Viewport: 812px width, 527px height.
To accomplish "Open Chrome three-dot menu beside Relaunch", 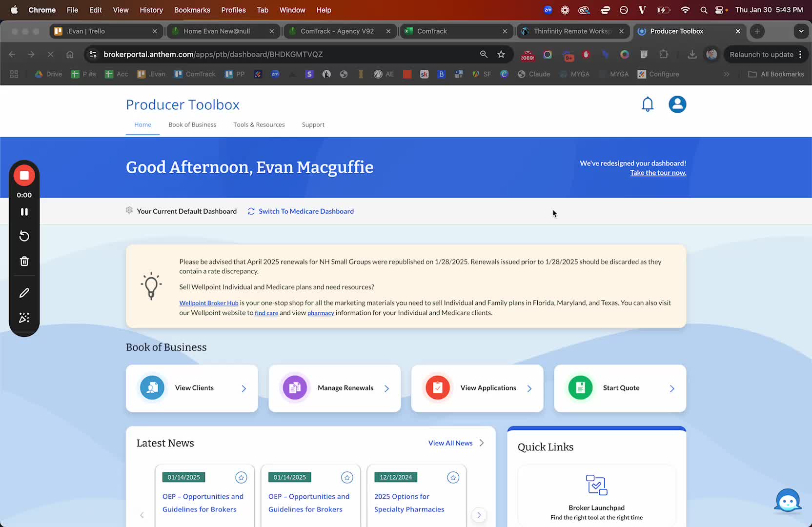I will click(x=800, y=54).
